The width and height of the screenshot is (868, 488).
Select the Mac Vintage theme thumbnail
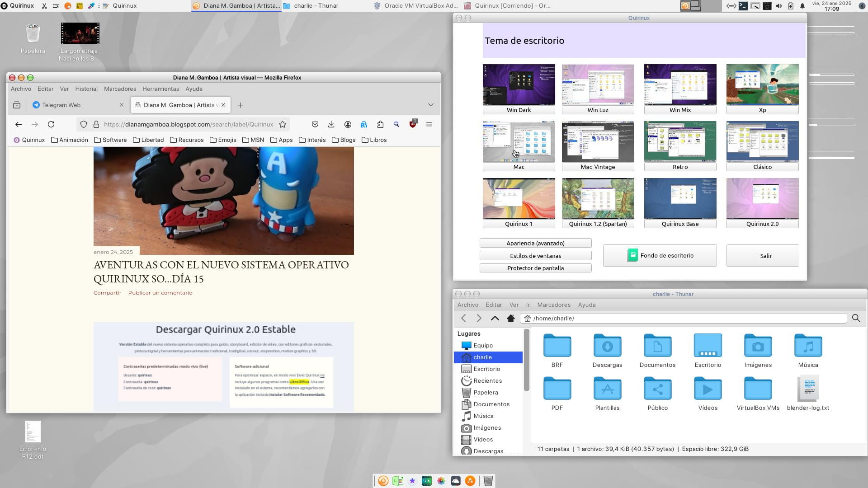(598, 141)
